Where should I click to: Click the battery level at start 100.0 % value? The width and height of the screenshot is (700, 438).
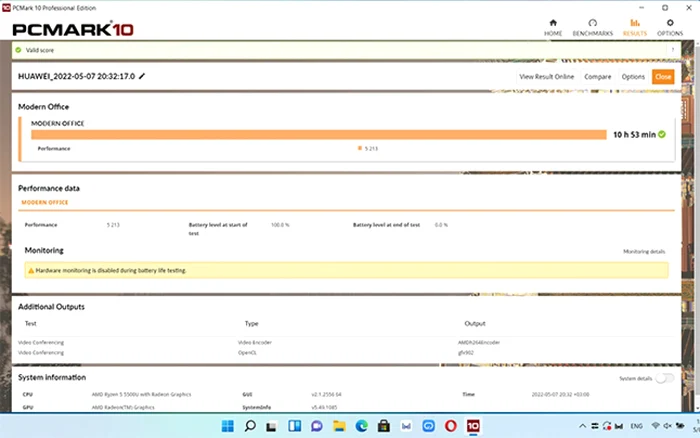point(280,225)
